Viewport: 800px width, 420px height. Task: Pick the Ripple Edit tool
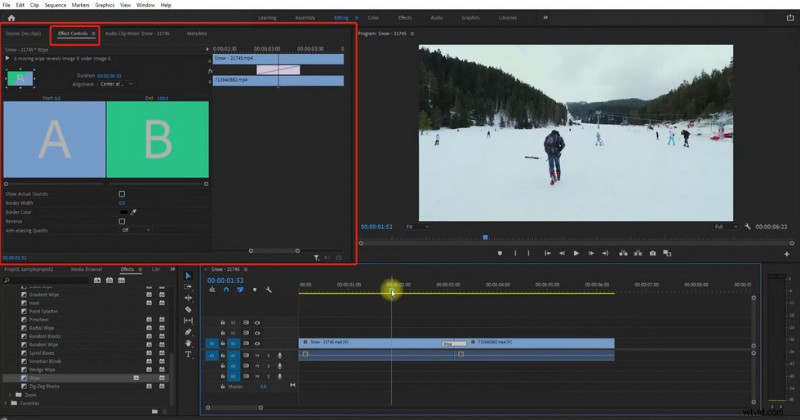click(x=188, y=298)
